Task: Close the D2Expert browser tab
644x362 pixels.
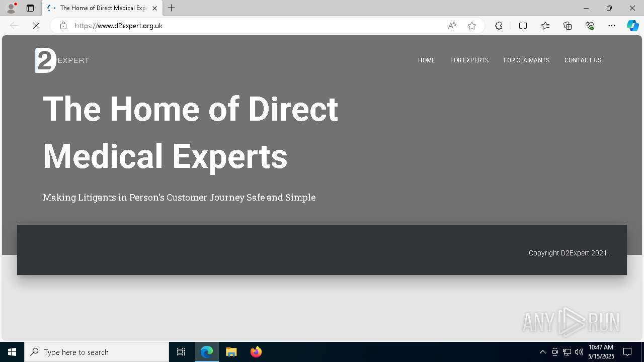Action: (154, 8)
